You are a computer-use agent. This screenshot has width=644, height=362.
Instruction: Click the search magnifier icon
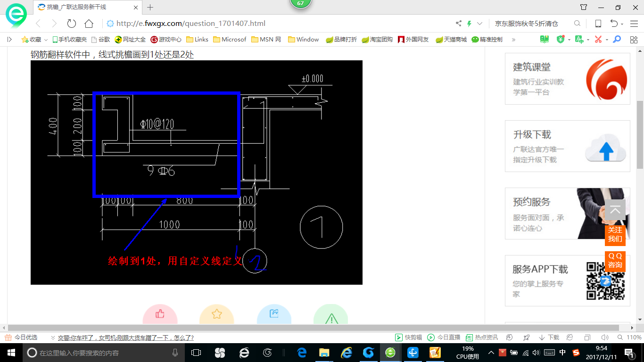577,24
